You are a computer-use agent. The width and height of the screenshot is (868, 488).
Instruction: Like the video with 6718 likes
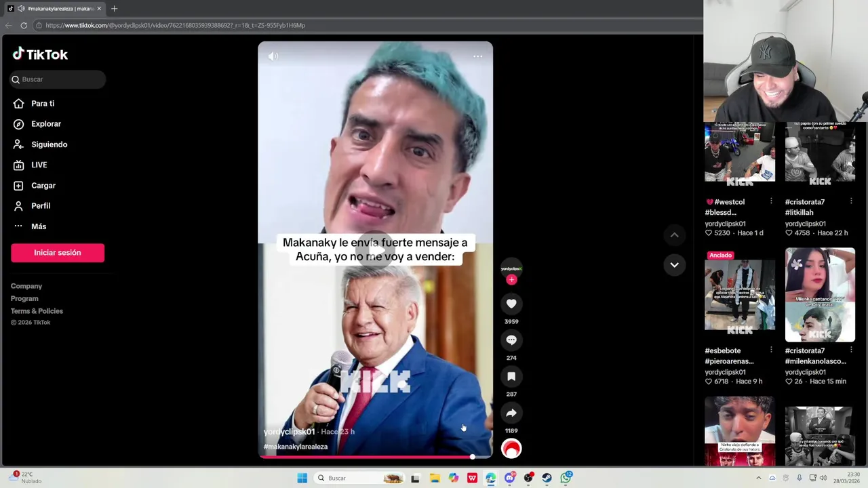(x=709, y=382)
